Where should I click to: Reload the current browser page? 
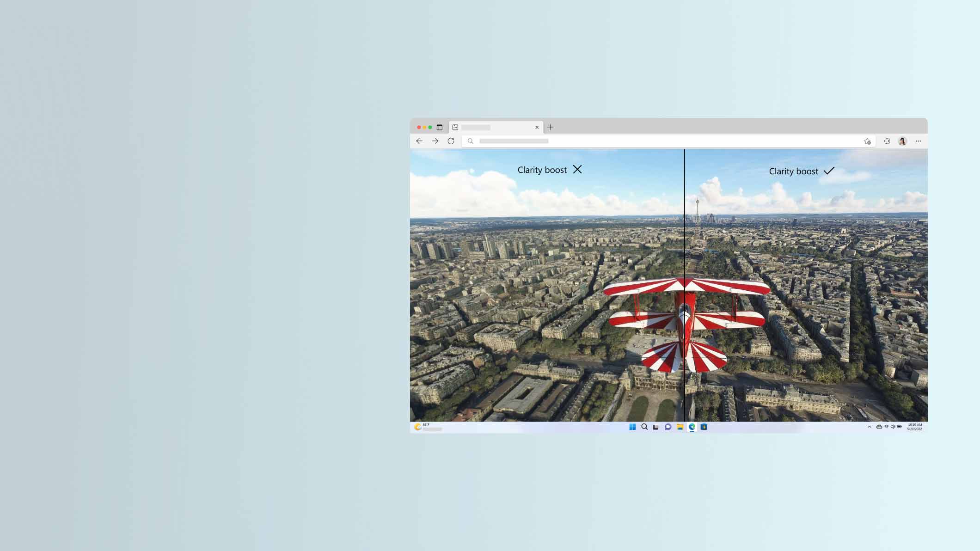[451, 141]
